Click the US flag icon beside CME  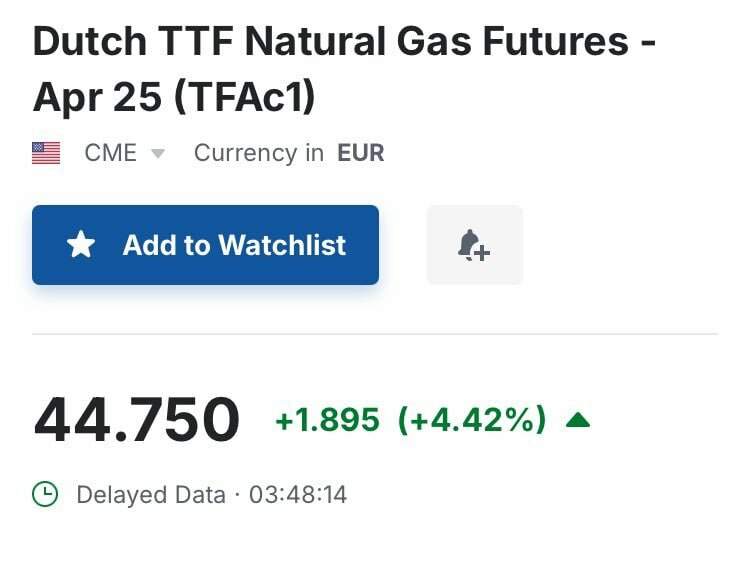pyautogui.click(x=46, y=153)
